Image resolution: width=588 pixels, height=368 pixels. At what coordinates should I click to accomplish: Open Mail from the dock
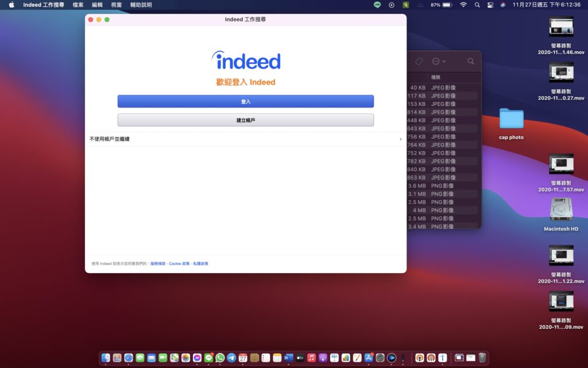[152, 358]
